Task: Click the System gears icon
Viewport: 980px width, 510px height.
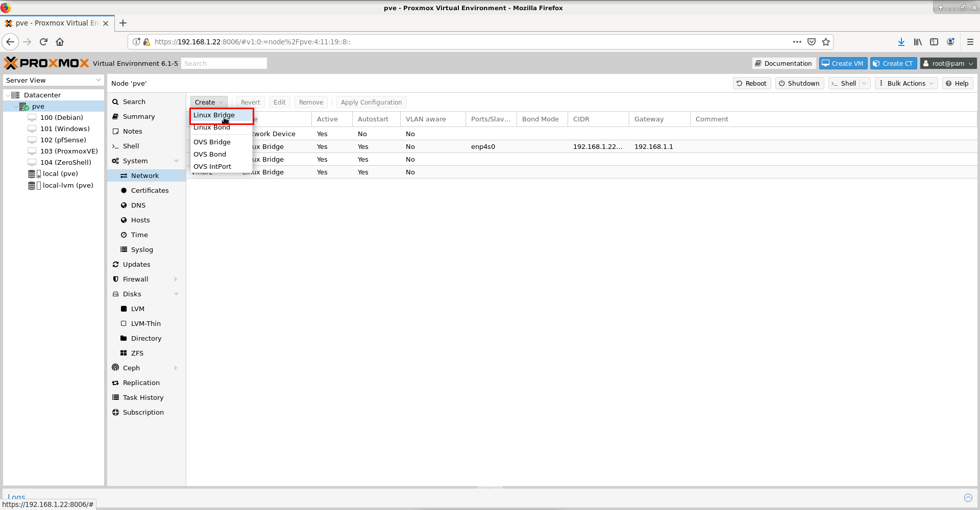Action: pyautogui.click(x=115, y=161)
